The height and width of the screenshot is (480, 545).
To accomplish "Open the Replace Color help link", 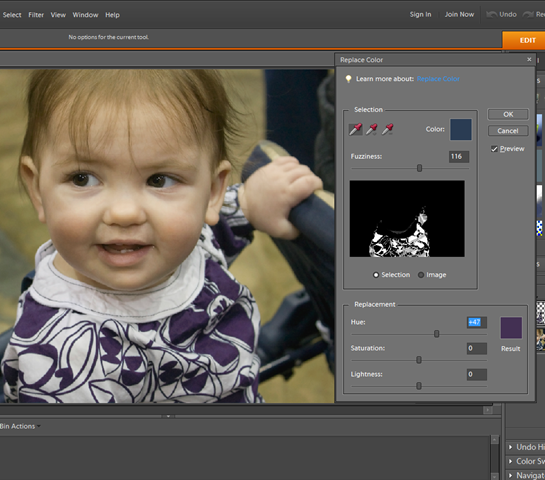I will pos(438,79).
